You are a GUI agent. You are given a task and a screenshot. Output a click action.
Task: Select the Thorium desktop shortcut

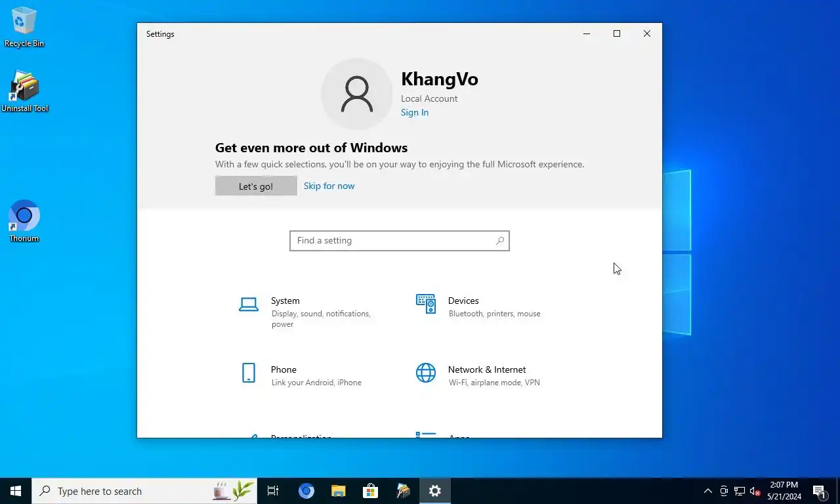click(x=24, y=221)
